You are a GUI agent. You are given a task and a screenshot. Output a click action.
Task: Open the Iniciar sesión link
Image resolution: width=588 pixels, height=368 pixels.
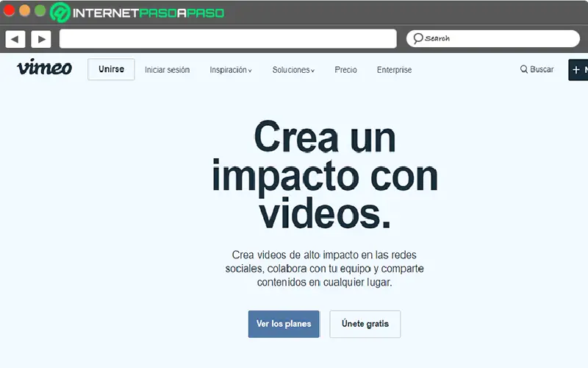168,70
